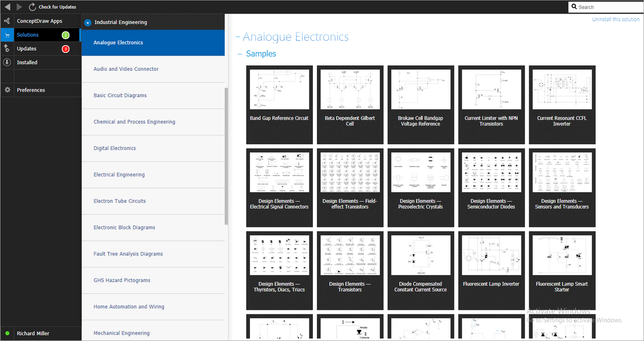Select Mechanical Engineering

tap(153, 331)
